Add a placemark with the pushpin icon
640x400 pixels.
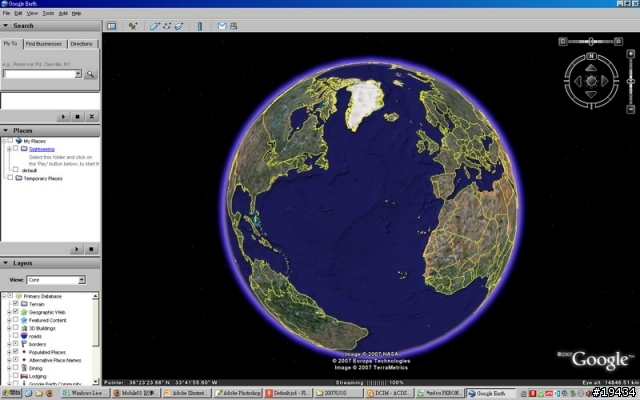pyautogui.click(x=133, y=26)
